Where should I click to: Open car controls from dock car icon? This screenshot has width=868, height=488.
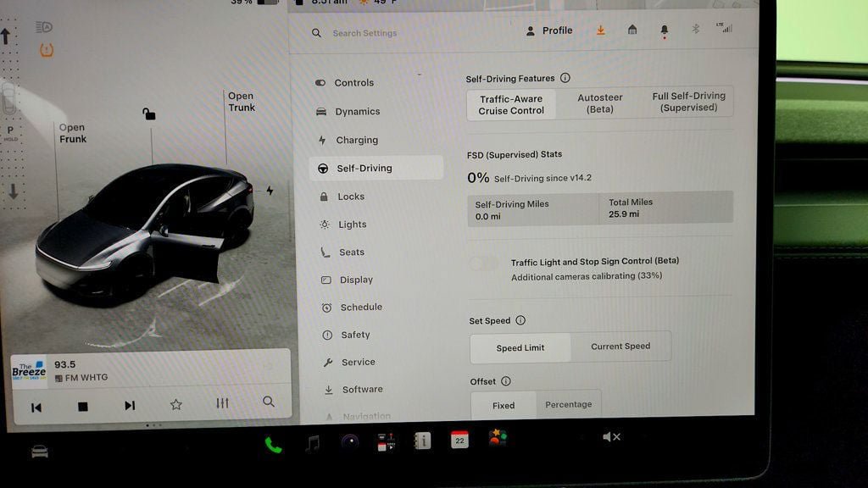point(40,452)
